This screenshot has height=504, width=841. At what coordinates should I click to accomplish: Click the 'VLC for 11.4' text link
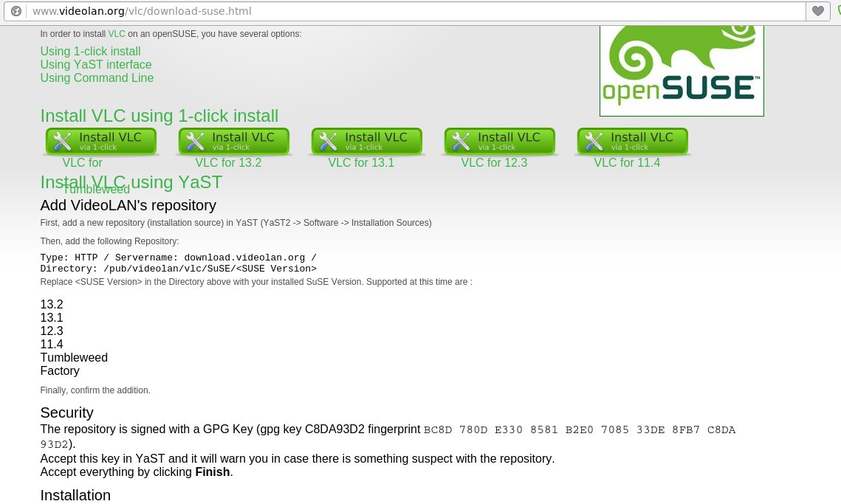coord(627,162)
